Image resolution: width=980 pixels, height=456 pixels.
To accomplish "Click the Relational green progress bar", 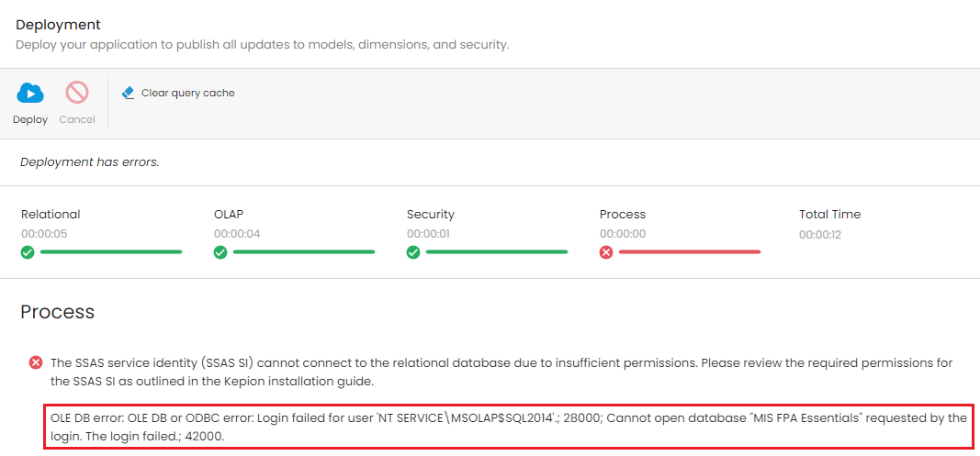I will (111, 251).
